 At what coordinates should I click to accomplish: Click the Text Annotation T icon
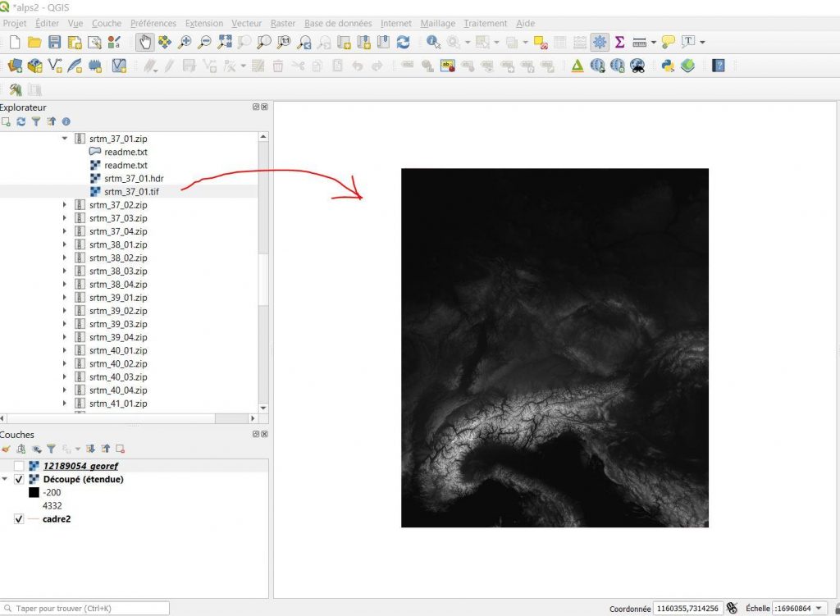pyautogui.click(x=688, y=41)
